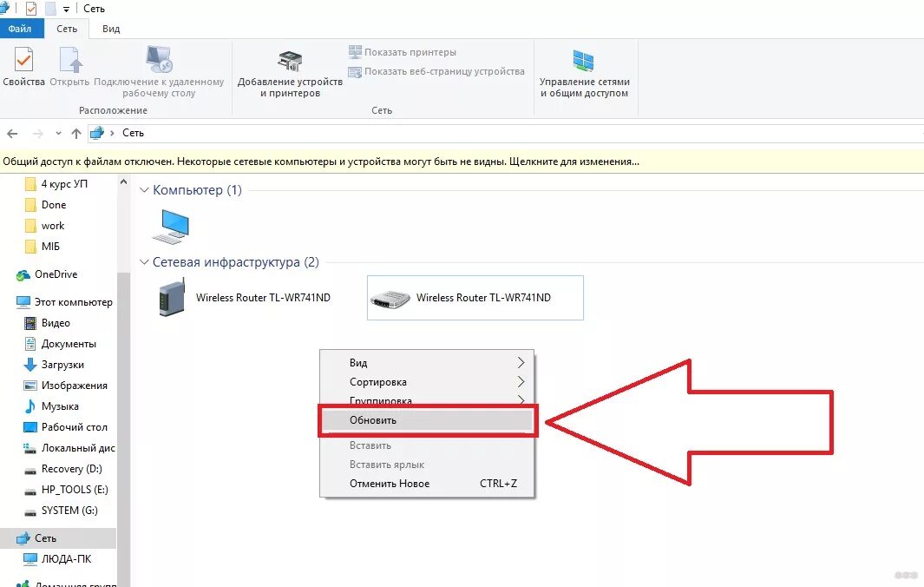
Task: Open the Видео library
Action: coord(49,323)
